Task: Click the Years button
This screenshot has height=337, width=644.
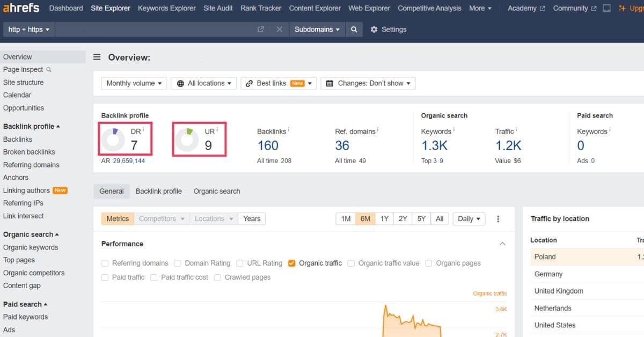Action: tap(252, 219)
